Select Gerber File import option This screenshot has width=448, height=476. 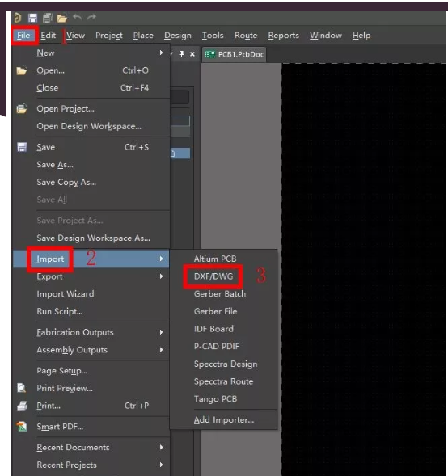pyautogui.click(x=223, y=311)
